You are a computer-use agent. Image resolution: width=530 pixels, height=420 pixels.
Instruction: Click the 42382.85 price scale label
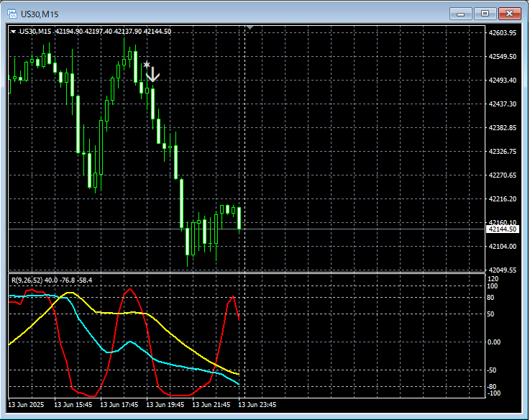click(502, 127)
